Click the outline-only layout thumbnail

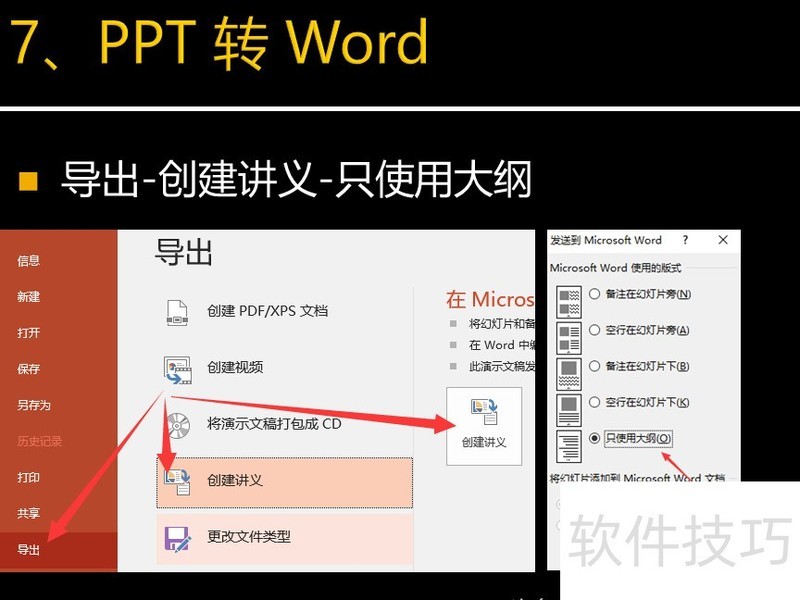[569, 446]
